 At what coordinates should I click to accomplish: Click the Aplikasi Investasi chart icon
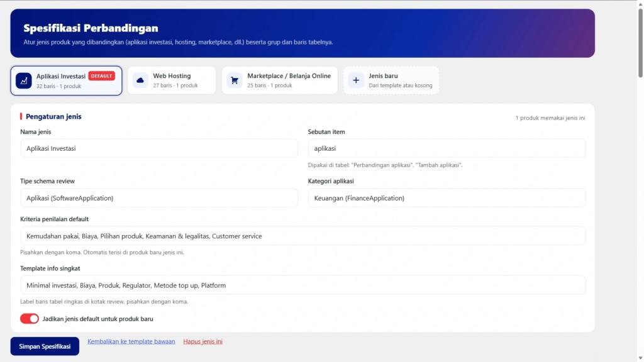[x=24, y=80]
